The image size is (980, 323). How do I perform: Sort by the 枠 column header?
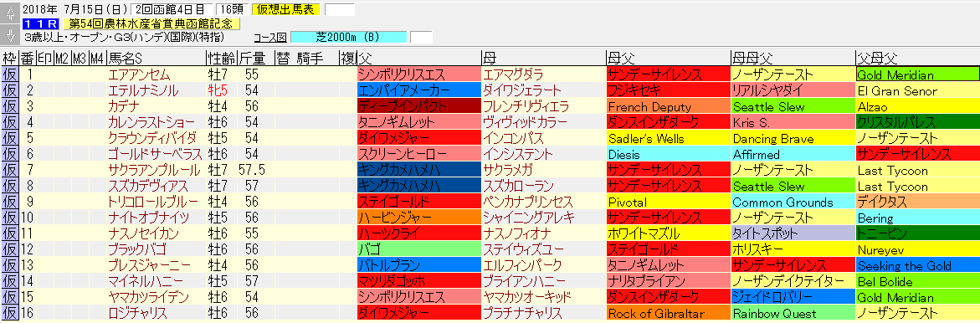[x=9, y=59]
